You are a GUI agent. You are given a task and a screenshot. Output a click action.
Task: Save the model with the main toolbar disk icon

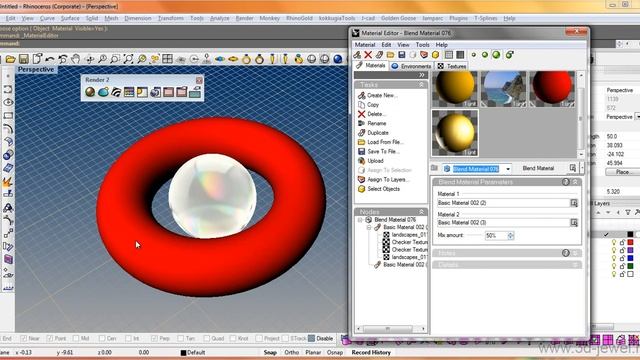24,59
